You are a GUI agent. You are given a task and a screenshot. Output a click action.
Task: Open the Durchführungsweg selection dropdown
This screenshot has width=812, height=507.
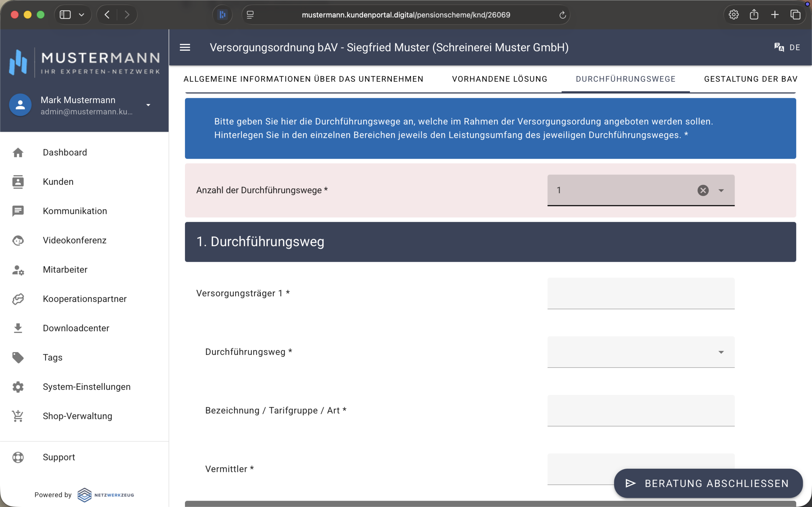pyautogui.click(x=721, y=352)
